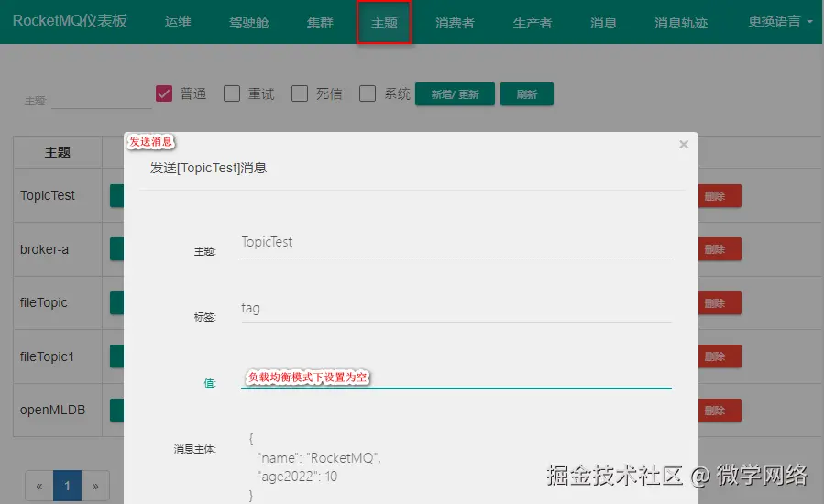Switch to the 集群 tab

pyautogui.click(x=320, y=23)
